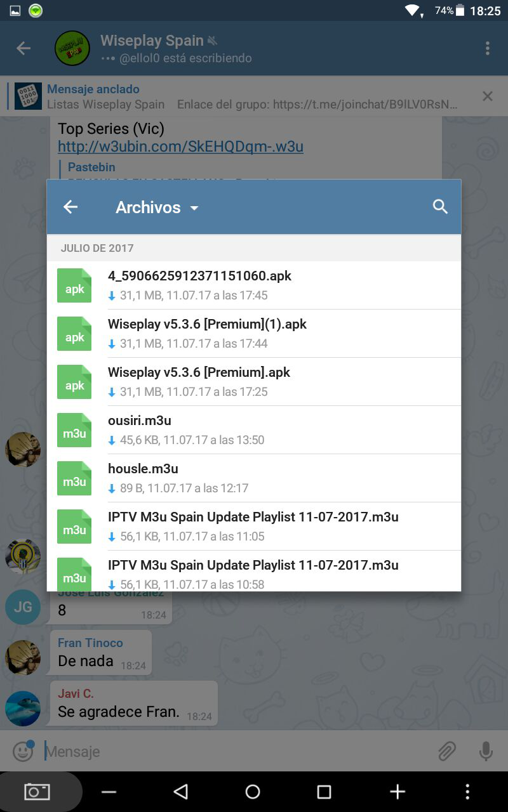Screen dimensions: 508x812
Task: Tap the plus navigation bar button
Action: tap(398, 792)
